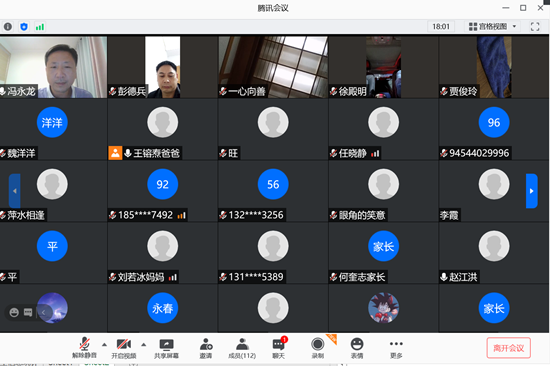Expand audio options arrow beside microphone
The width and height of the screenshot is (550, 366).
pyautogui.click(x=105, y=345)
